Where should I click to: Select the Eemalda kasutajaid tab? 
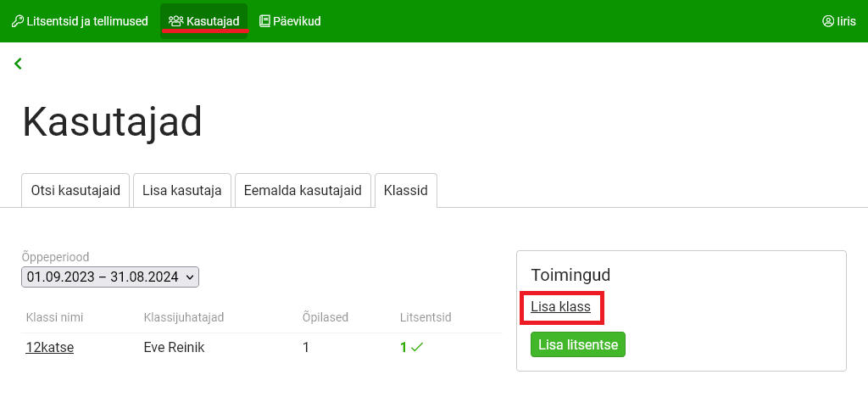click(x=303, y=190)
